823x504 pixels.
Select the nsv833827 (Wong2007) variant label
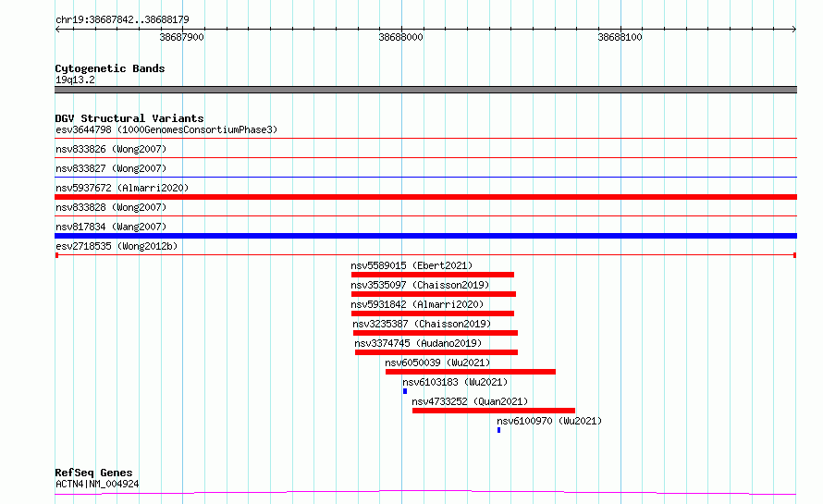pyautogui.click(x=111, y=168)
